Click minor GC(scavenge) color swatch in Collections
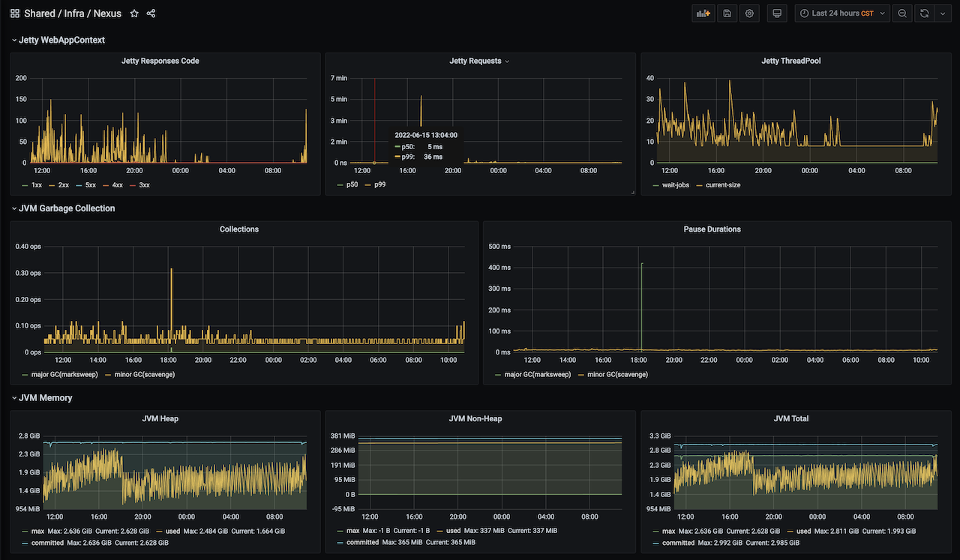This screenshot has height=560, width=960. coord(108,374)
